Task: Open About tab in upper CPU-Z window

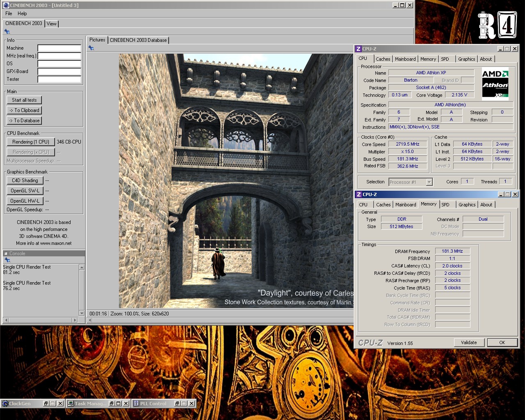Action: (486, 59)
